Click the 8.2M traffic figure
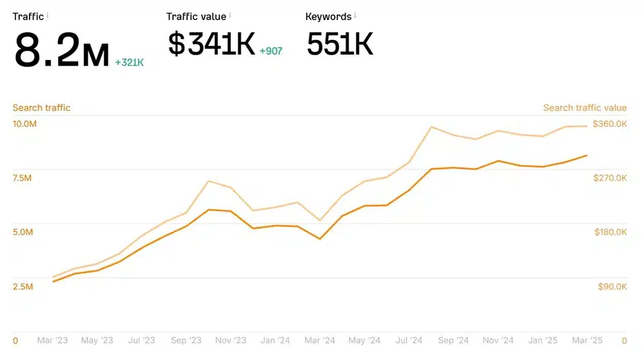644x351 pixels. pos(62,52)
